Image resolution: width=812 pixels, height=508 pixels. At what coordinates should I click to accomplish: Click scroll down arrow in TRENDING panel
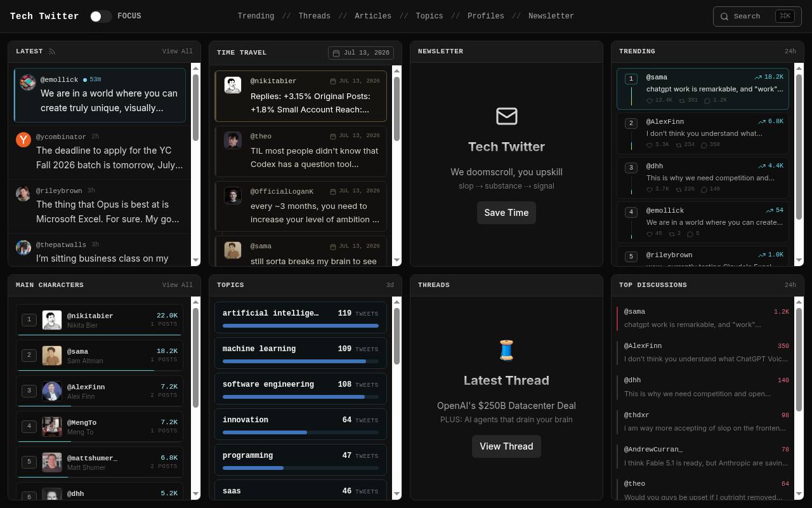click(799, 260)
